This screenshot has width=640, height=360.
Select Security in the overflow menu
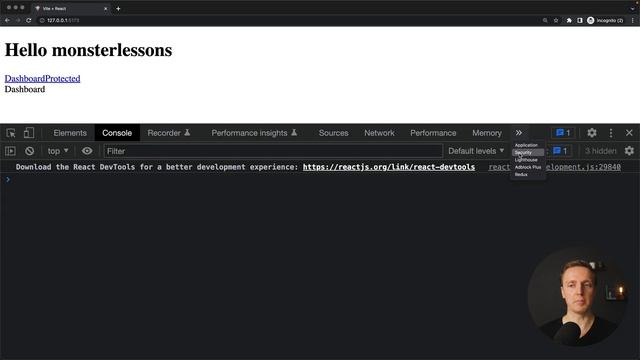(528, 152)
